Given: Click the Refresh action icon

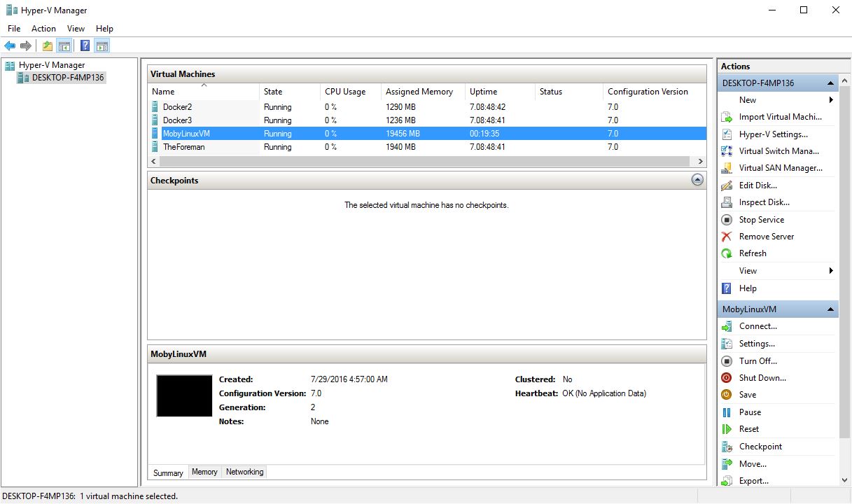Looking at the screenshot, I should pyautogui.click(x=727, y=253).
